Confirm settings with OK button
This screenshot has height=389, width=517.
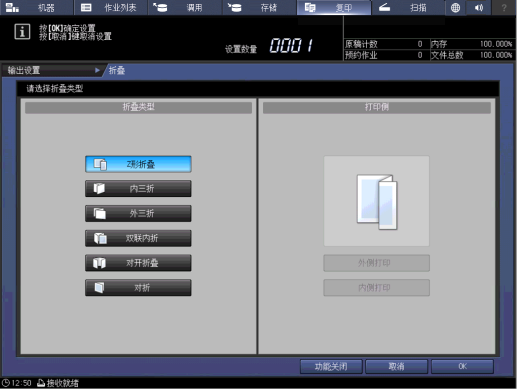(x=462, y=366)
